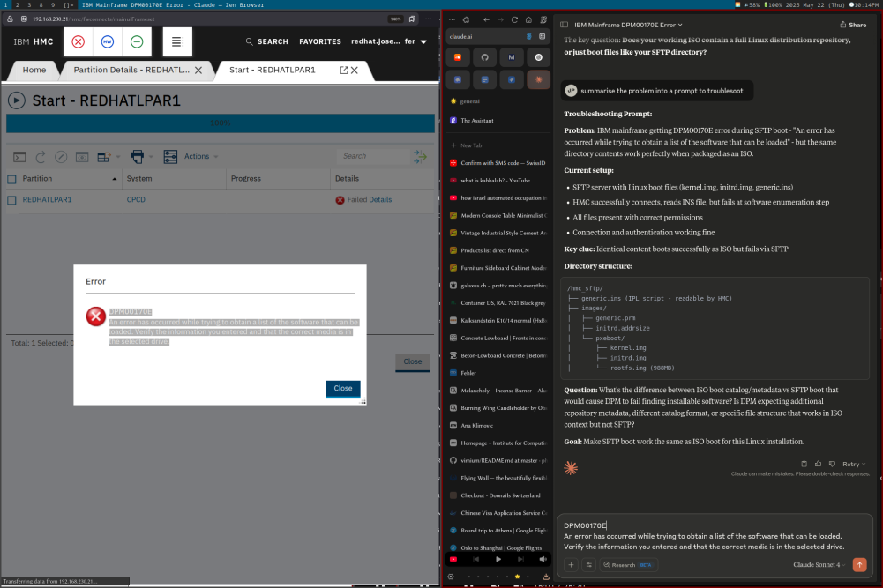Click the print icon in table toolbar

(138, 157)
